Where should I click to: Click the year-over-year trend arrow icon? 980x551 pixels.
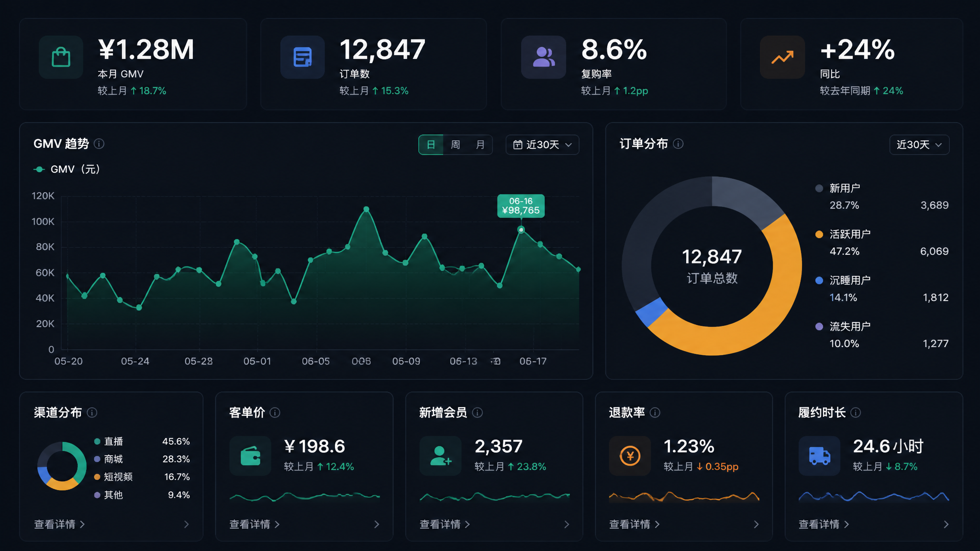pyautogui.click(x=782, y=57)
